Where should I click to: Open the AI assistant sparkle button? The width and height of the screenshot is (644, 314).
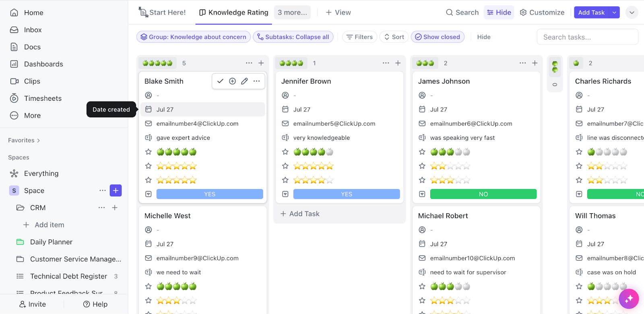629,299
